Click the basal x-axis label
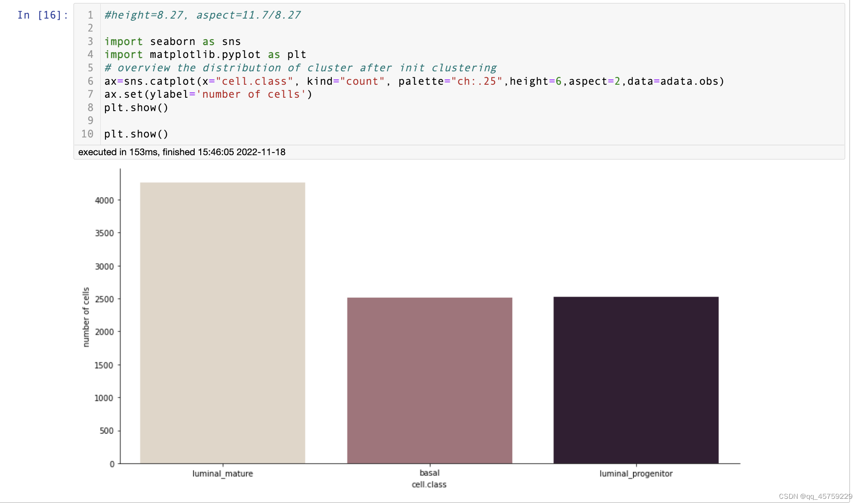This screenshot has width=859, height=504. point(429,473)
